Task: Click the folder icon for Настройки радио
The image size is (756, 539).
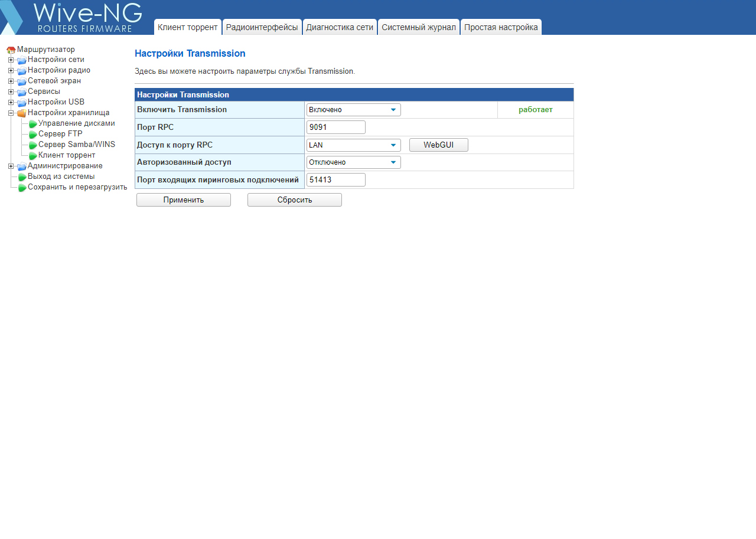Action: (x=22, y=71)
